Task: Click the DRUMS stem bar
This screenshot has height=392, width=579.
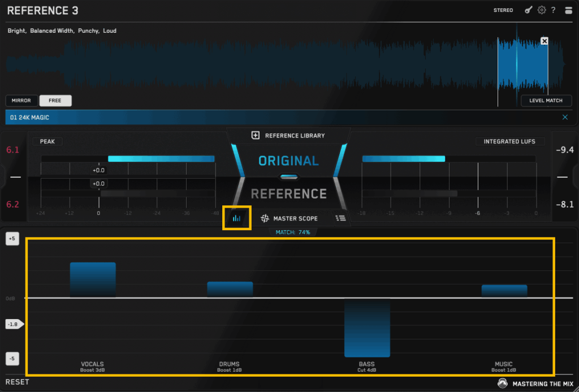Action: pyautogui.click(x=230, y=290)
